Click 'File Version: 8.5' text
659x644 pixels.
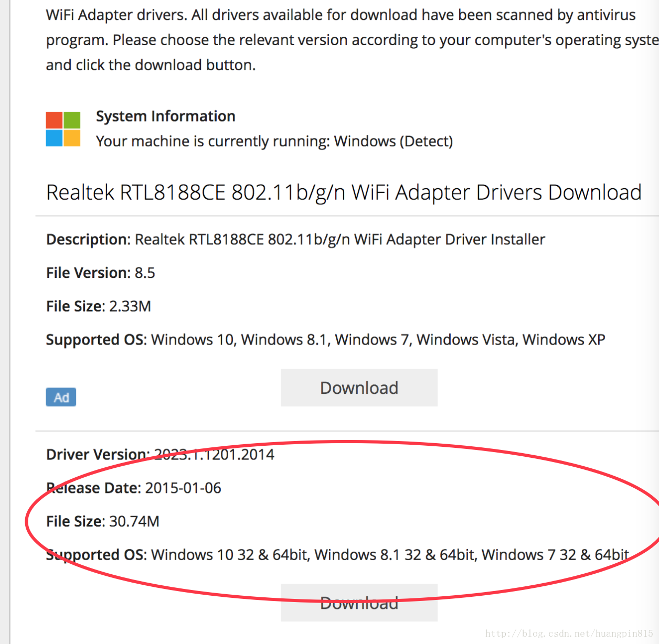[x=101, y=273]
